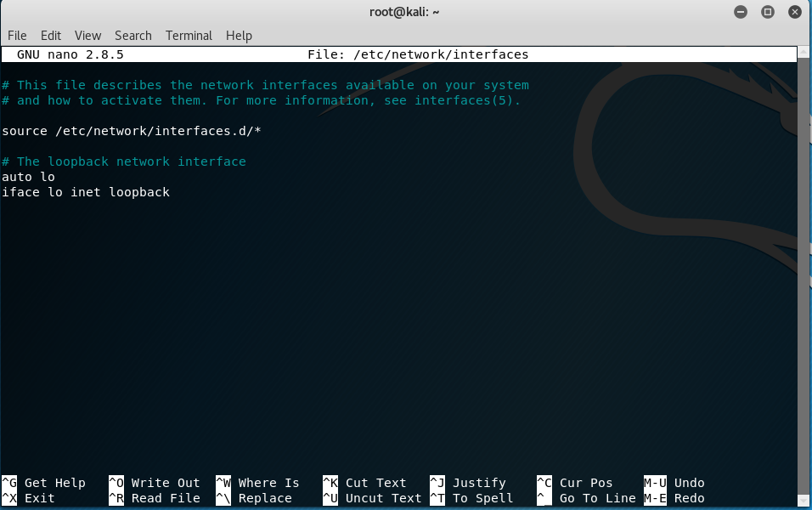Open the Search menu

tap(133, 36)
